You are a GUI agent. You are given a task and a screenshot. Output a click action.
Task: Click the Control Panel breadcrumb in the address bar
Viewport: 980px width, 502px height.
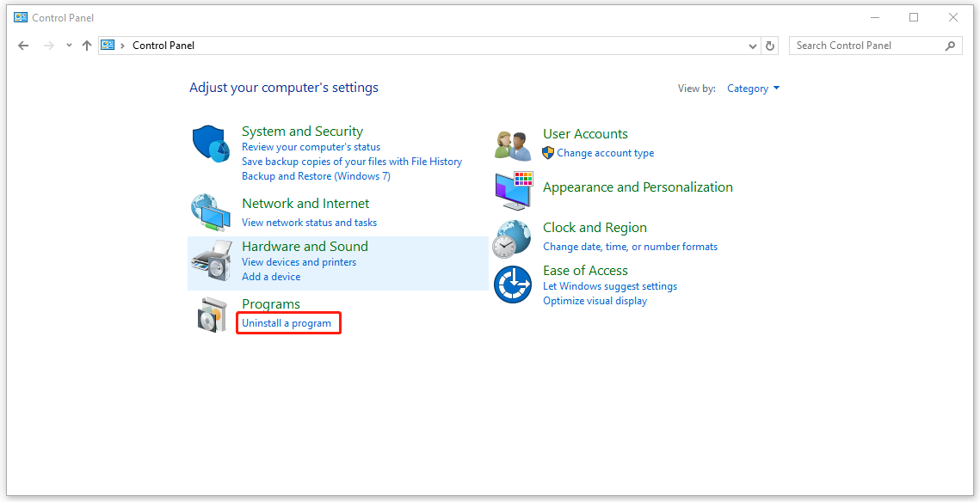(x=163, y=46)
